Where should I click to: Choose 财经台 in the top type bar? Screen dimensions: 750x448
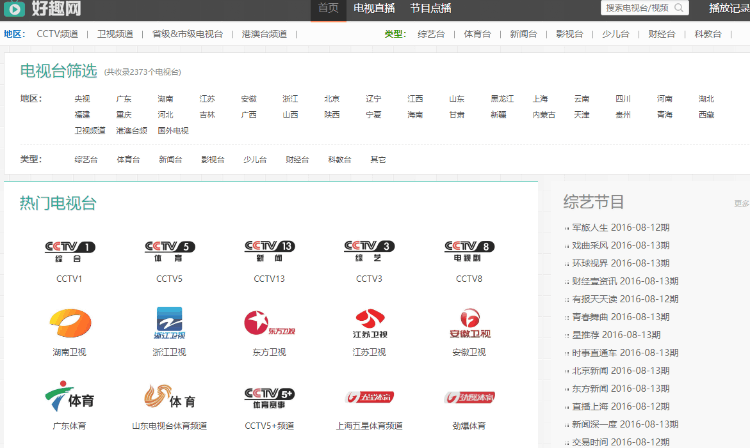[662, 34]
